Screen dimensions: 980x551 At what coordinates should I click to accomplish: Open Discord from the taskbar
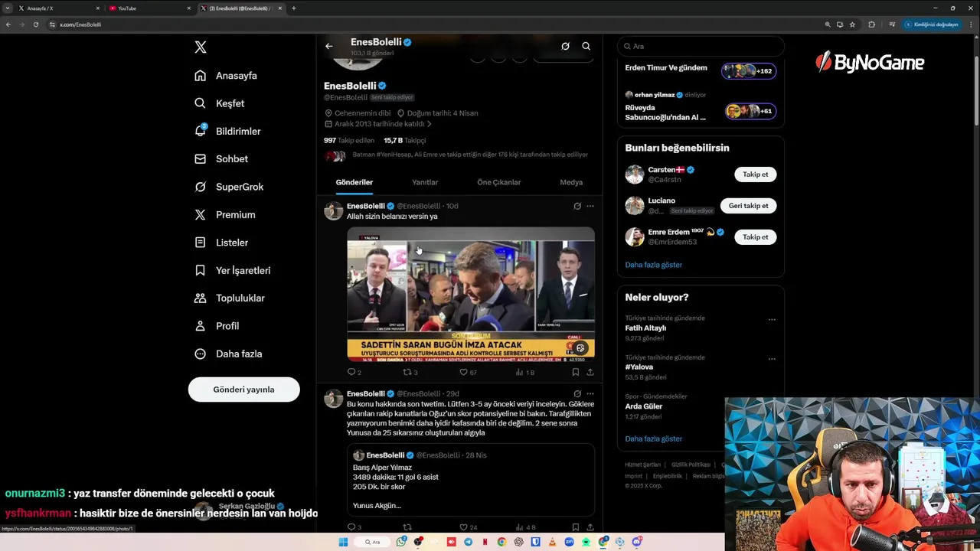637,542
